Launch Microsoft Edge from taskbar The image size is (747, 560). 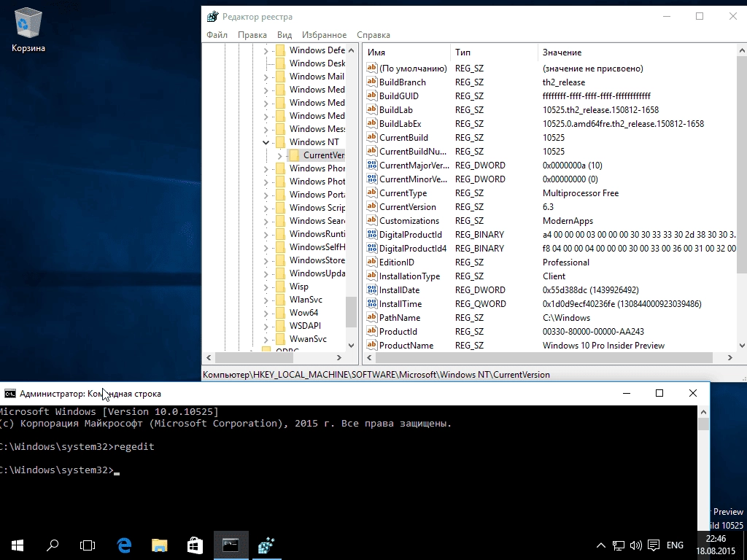(x=124, y=545)
